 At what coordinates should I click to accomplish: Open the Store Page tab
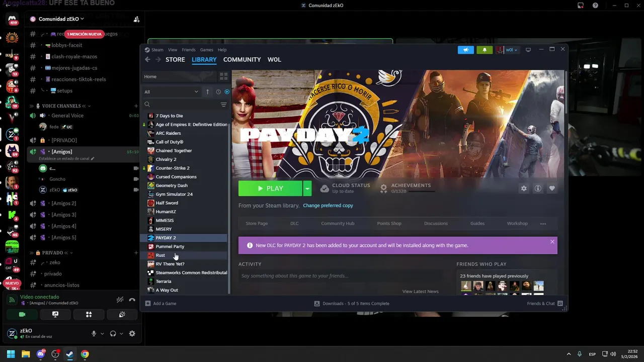coord(257,223)
